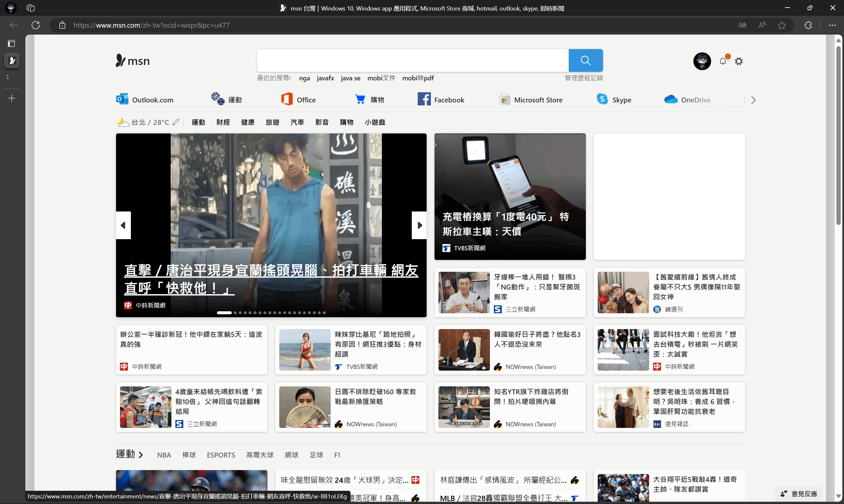Open new tab with plus icon
This screenshot has width=844, height=504.
tap(12, 98)
